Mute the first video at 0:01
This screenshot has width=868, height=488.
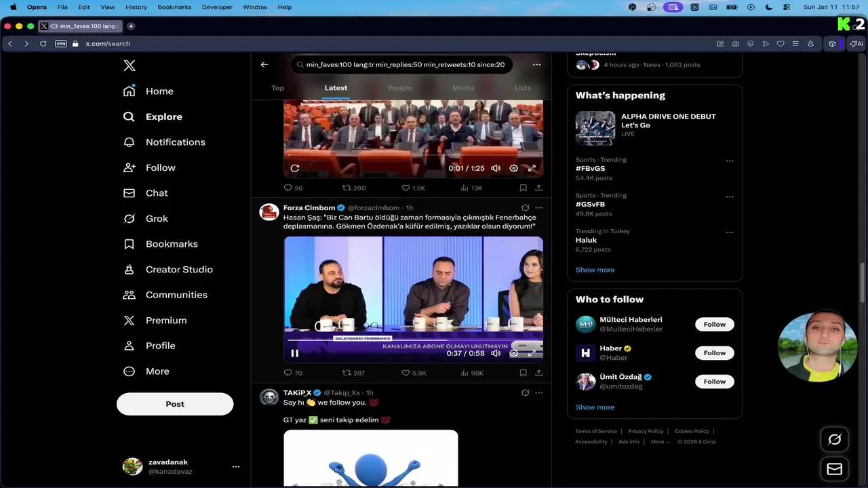click(x=496, y=168)
